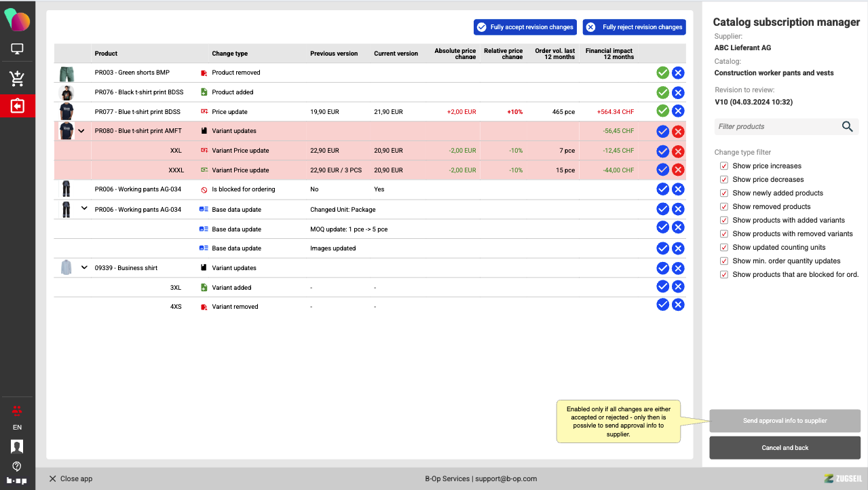Collapse PR080 Blue t-shirt variant rows
The height and width of the screenshot is (490, 868).
(x=81, y=131)
